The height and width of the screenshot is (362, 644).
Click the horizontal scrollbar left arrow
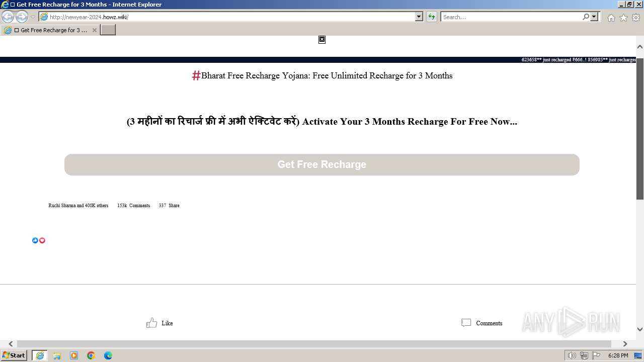[x=11, y=344]
